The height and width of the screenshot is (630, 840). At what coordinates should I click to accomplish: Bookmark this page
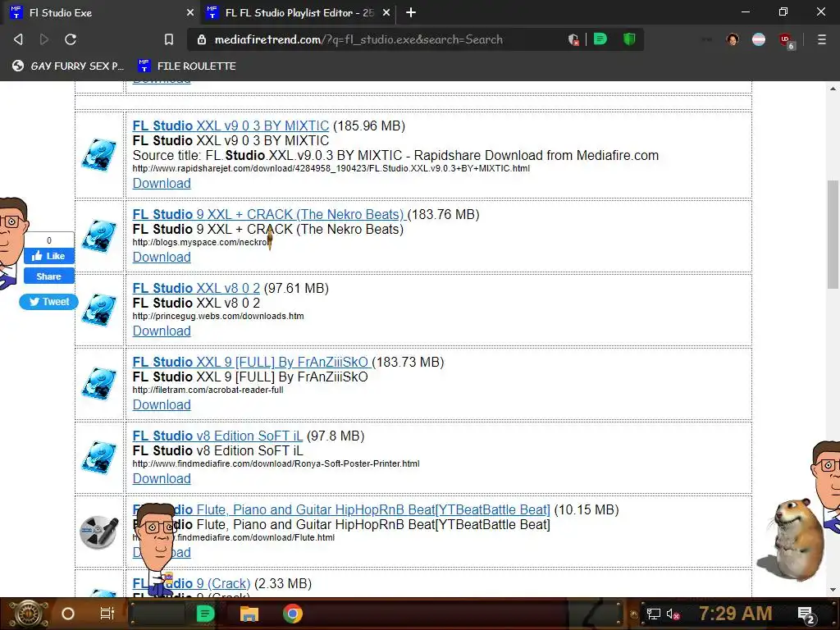click(169, 39)
